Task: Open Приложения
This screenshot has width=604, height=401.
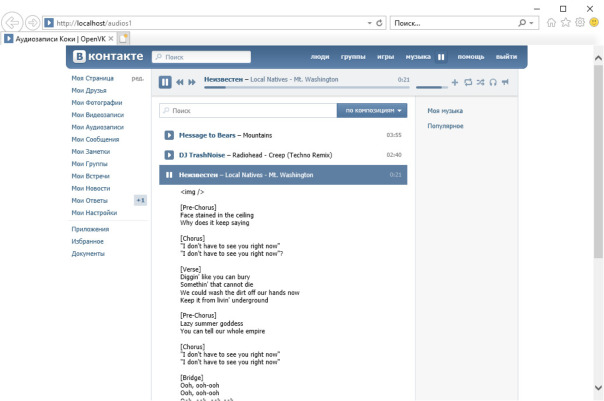Action: click(x=90, y=229)
